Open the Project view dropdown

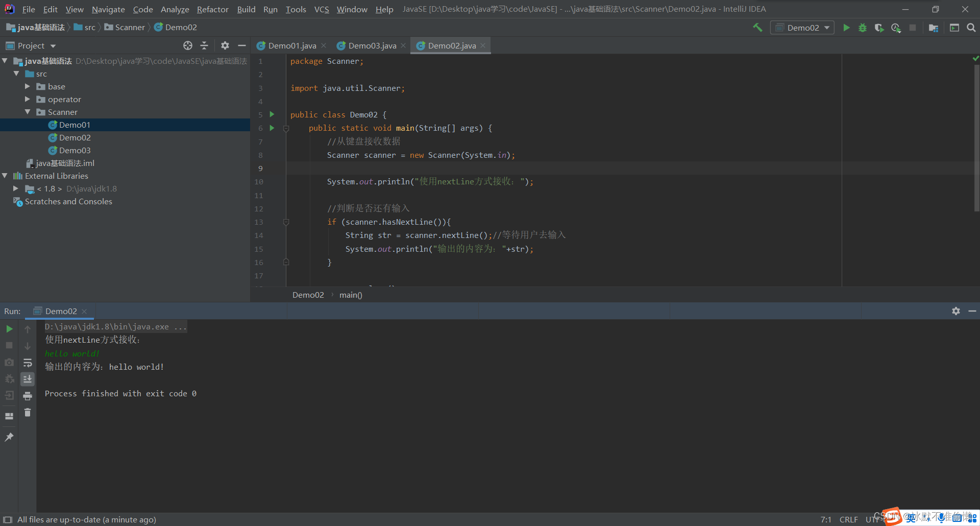31,45
